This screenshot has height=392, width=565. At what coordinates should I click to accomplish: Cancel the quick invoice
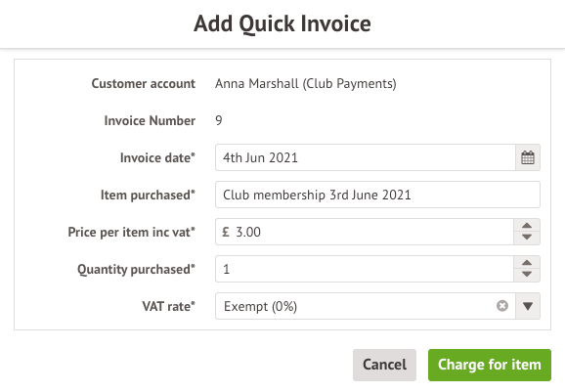[384, 365]
